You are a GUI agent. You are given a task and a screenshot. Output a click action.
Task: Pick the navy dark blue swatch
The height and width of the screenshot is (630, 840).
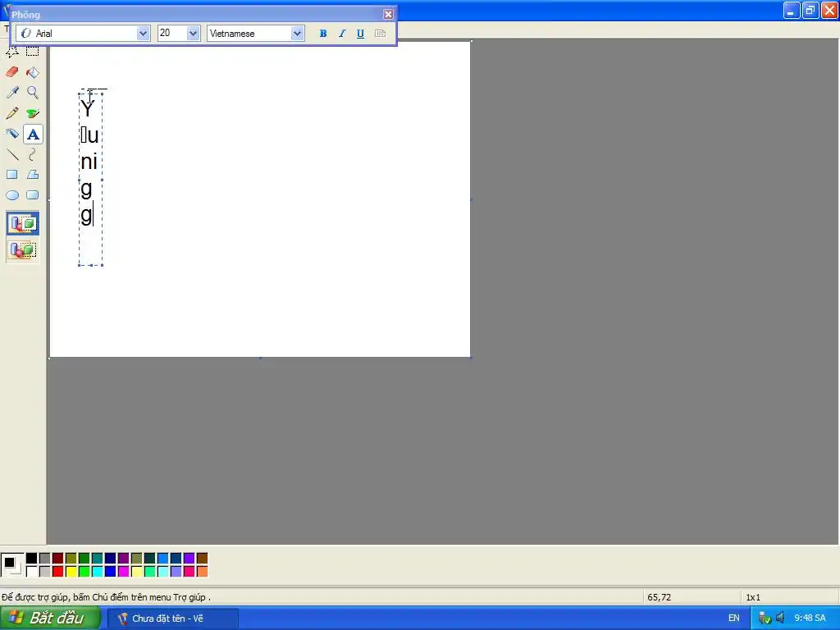click(111, 558)
